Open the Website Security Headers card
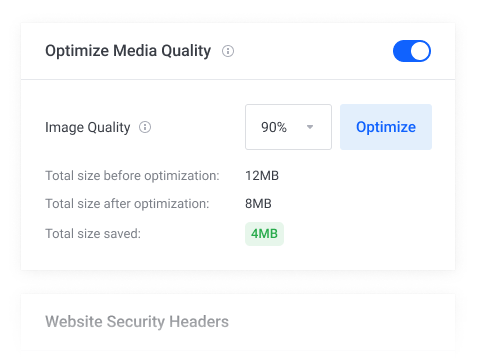 tap(238, 322)
